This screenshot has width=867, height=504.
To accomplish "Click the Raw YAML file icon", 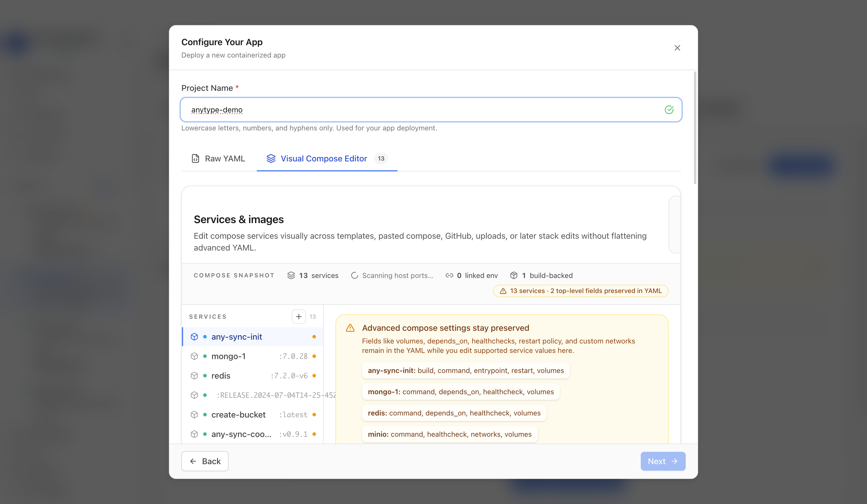I will (x=195, y=158).
